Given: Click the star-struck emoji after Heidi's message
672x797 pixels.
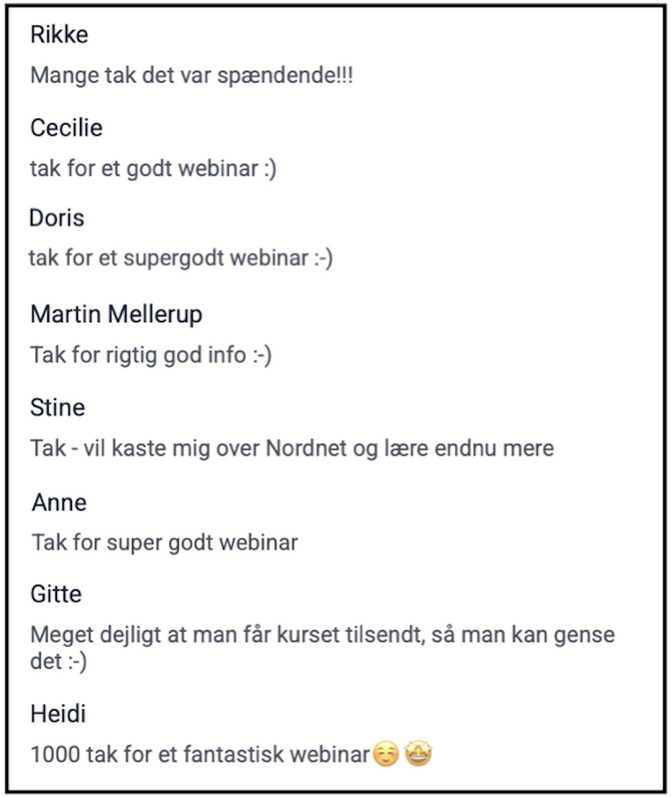Looking at the screenshot, I should click(x=419, y=754).
